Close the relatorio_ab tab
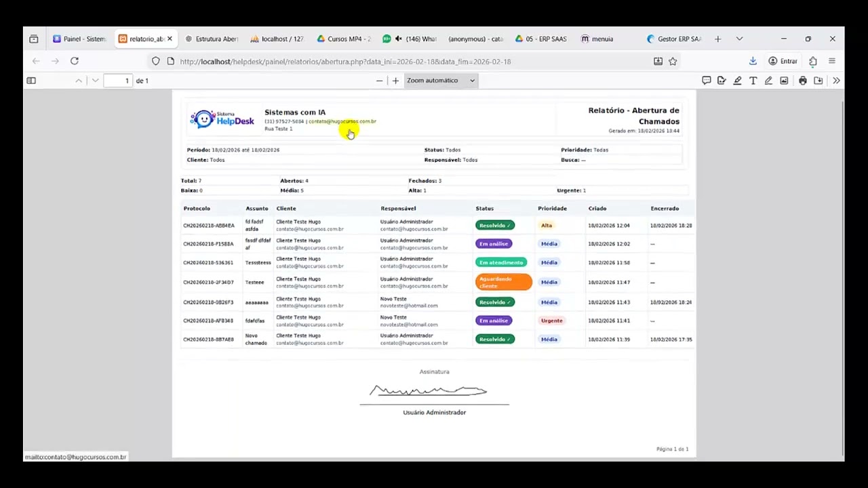This screenshot has width=868, height=488. tap(170, 39)
